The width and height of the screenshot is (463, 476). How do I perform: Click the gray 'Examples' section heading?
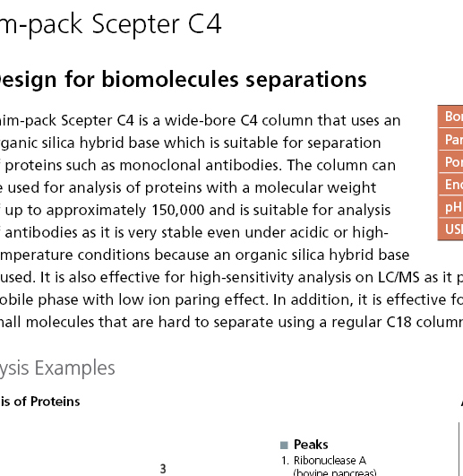[74, 368]
